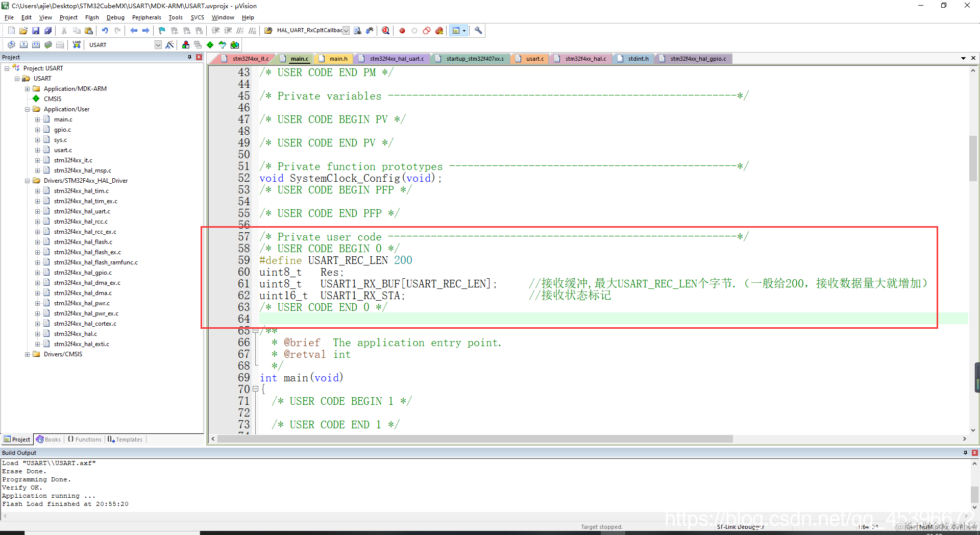
Task: Undo the last edit
Action: pos(105,31)
